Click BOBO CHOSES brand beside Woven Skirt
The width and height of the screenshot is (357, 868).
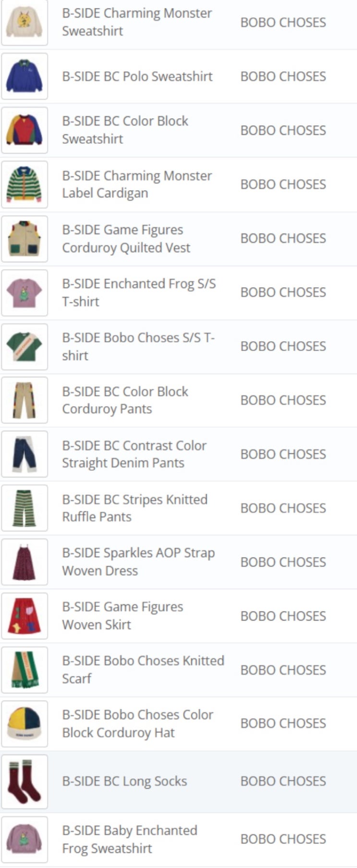click(283, 616)
